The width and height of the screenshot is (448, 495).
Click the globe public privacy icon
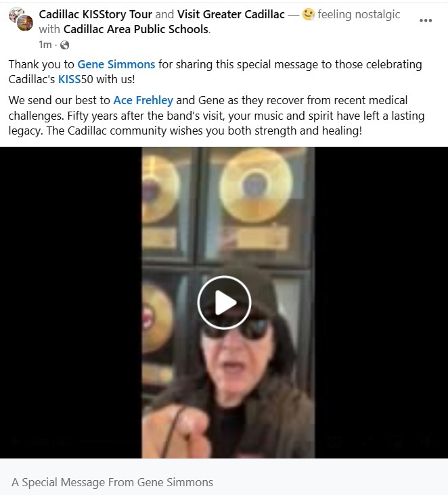click(64, 45)
